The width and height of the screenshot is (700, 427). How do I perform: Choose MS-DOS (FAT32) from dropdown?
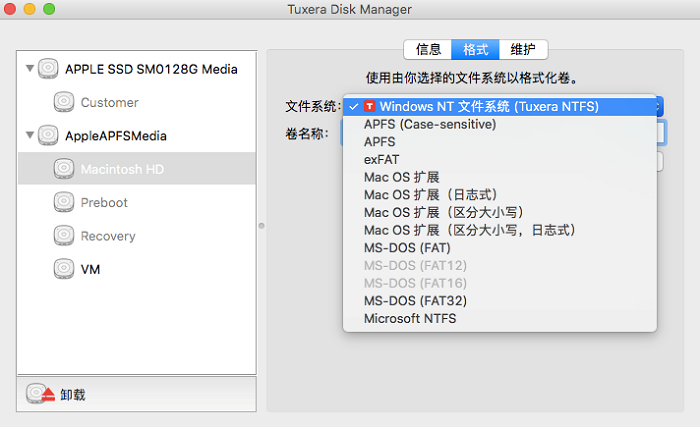coord(415,300)
